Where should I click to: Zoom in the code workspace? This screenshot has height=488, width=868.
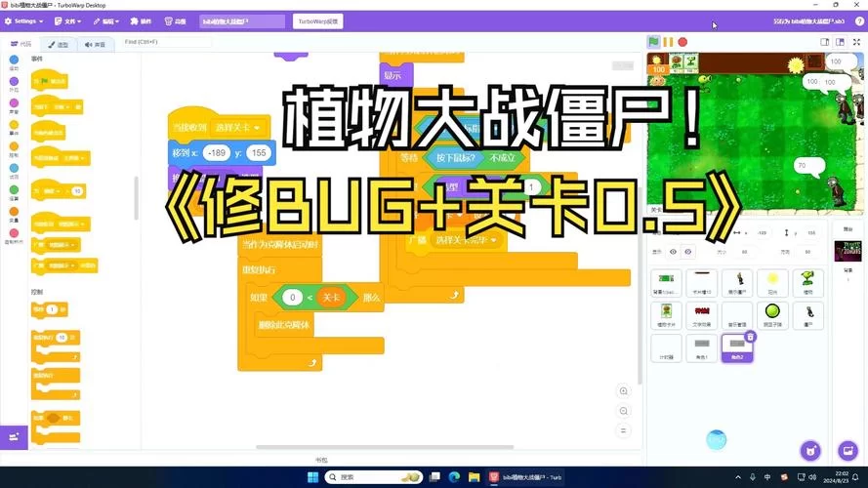[623, 391]
